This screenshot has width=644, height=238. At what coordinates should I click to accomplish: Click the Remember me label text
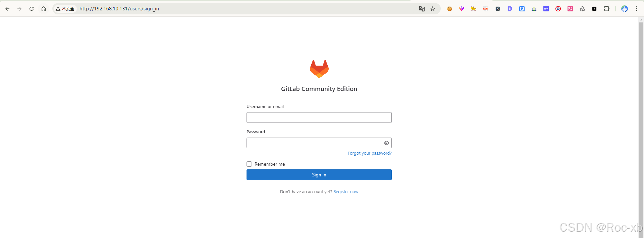pos(270,164)
